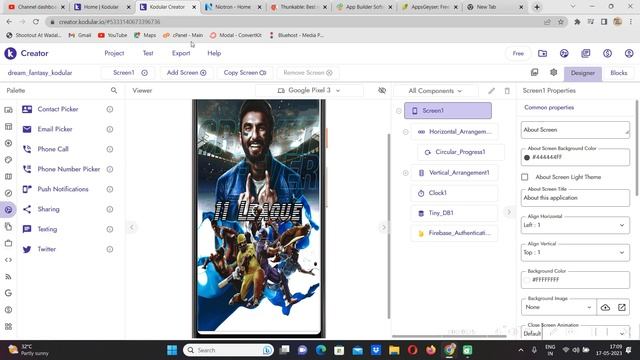Screen dimensions: 640x360
Task: Click the Push Notifications info icon
Action: coord(110,189)
